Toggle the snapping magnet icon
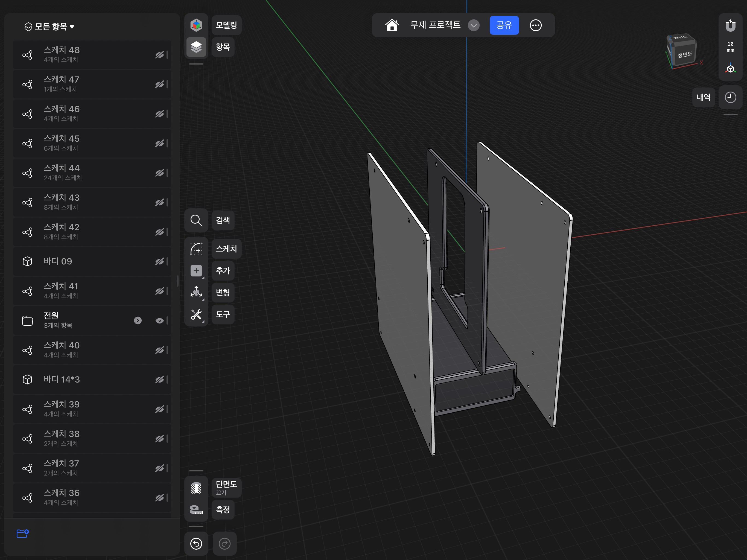This screenshot has width=747, height=560. pos(730,25)
